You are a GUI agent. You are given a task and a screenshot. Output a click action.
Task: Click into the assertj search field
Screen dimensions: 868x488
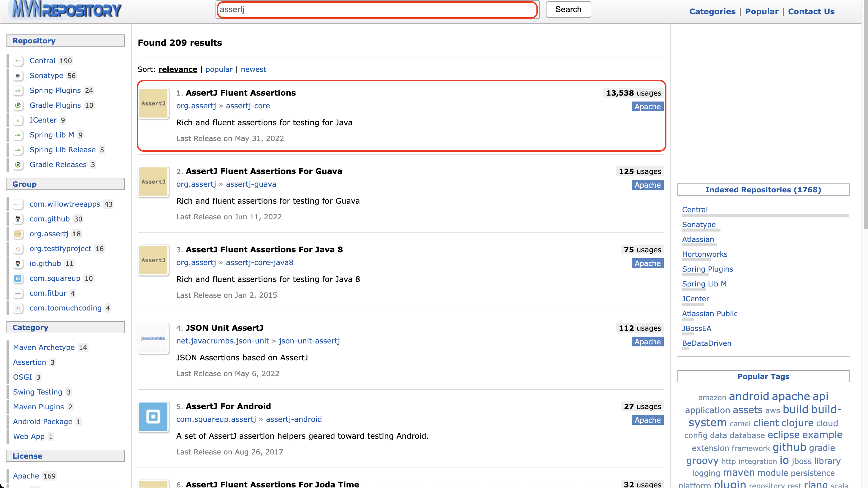(377, 10)
